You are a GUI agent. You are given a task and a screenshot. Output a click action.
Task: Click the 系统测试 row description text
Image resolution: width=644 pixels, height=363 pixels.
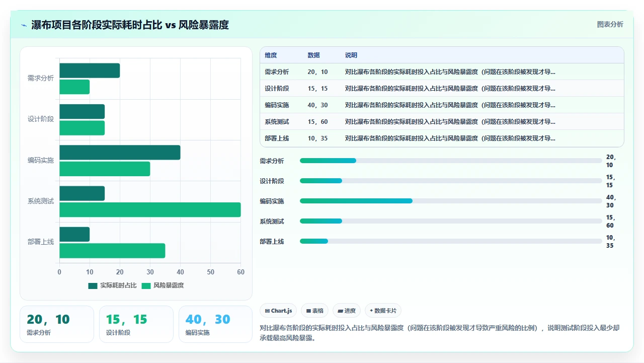[450, 122]
